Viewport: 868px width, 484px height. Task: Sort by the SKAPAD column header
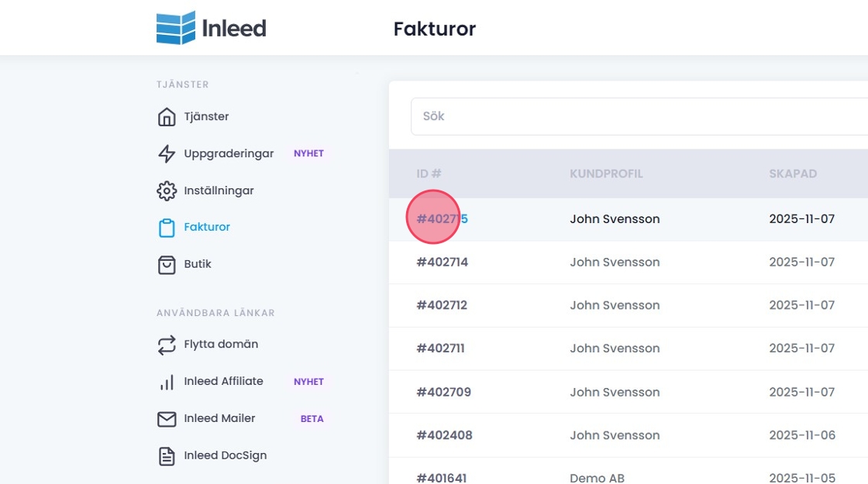793,173
